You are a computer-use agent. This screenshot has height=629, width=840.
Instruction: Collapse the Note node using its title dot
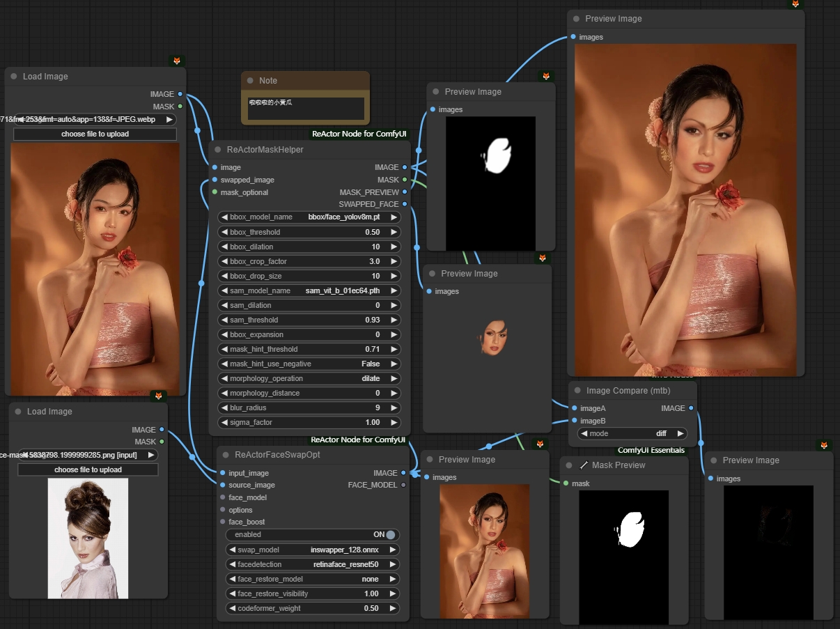pyautogui.click(x=250, y=81)
